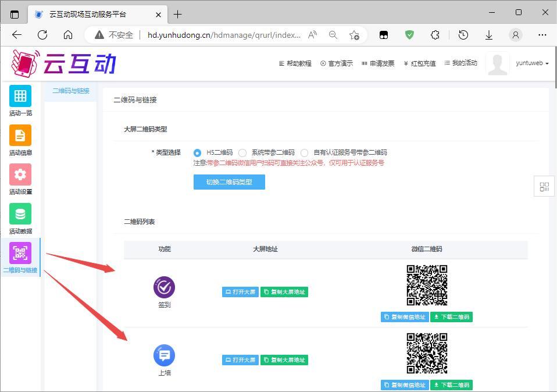Open the 官方演示 menu item

pos(337,63)
